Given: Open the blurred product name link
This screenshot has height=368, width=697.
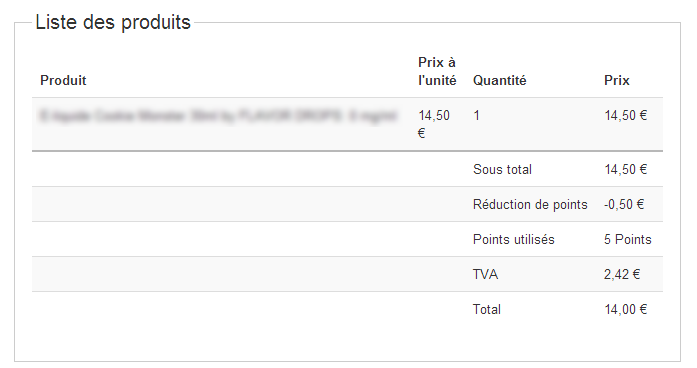Looking at the screenshot, I should click(218, 116).
